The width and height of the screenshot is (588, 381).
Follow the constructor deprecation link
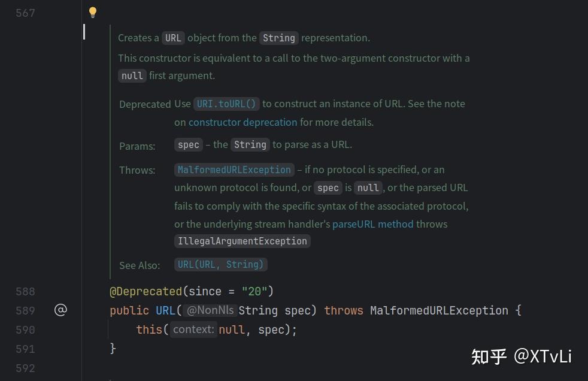click(243, 122)
